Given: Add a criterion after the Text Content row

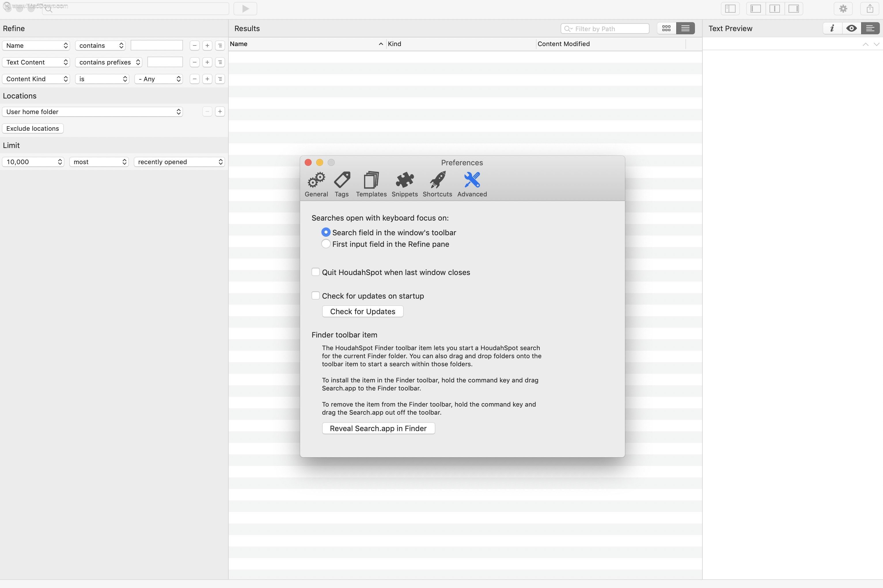Looking at the screenshot, I should click(x=207, y=62).
